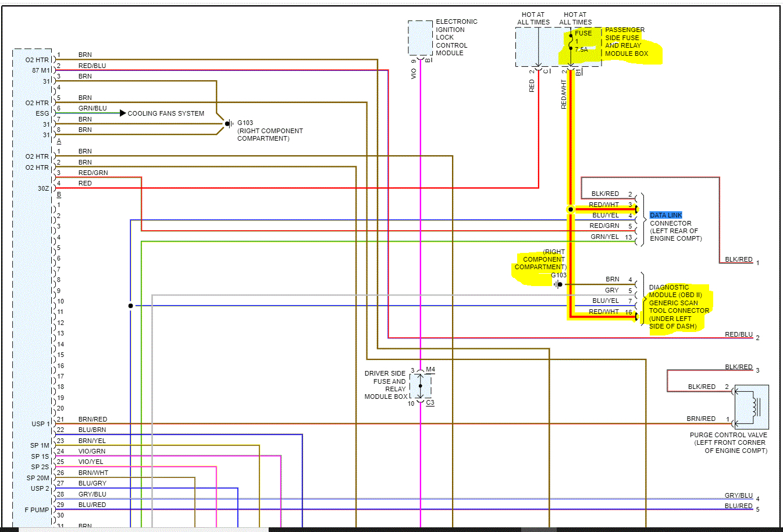The image size is (783, 532).
Task: Click the 7.5A fuse rating text
Action: click(x=582, y=49)
